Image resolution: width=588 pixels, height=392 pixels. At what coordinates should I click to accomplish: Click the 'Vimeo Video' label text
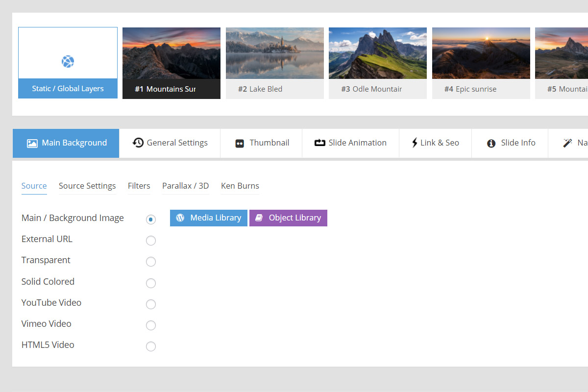point(47,324)
